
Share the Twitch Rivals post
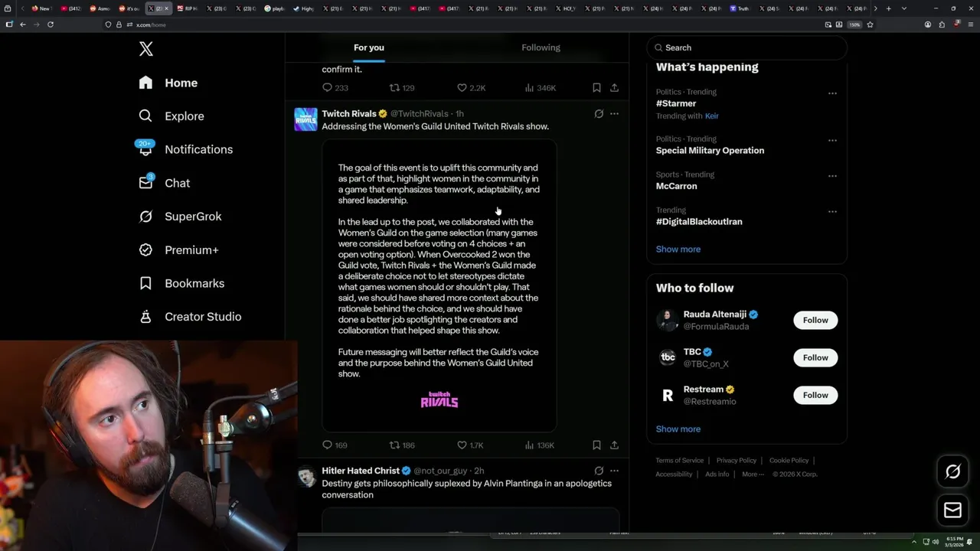click(614, 445)
